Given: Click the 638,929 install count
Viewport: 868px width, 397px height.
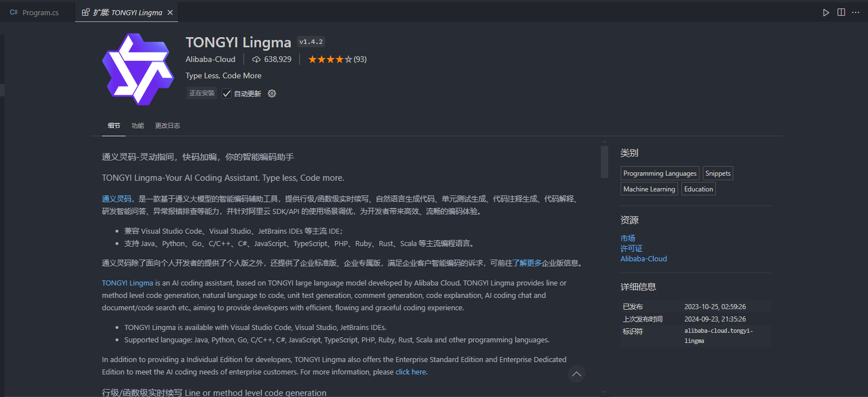Looking at the screenshot, I should pos(278,59).
